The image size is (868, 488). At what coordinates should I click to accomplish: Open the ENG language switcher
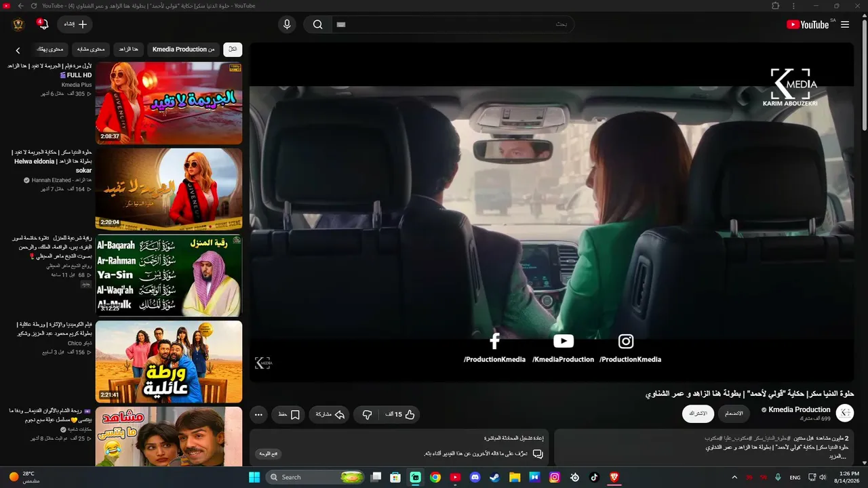[x=795, y=477]
